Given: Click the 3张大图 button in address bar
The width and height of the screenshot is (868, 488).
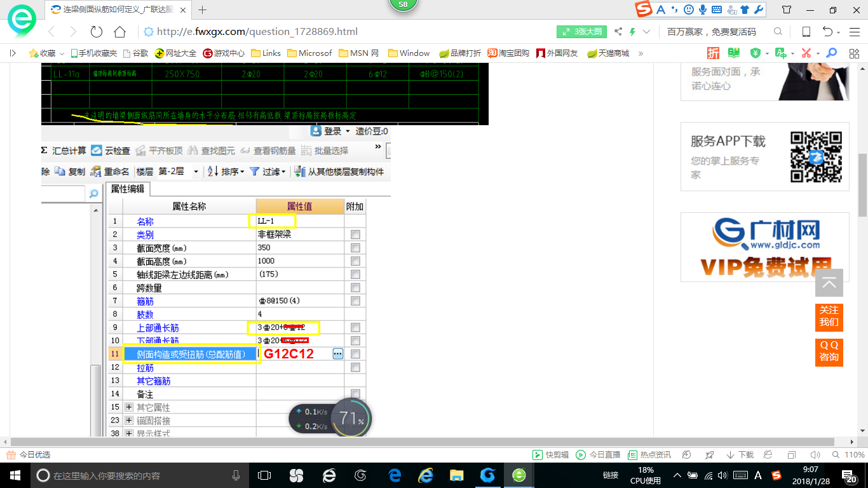Looking at the screenshot, I should tap(582, 32).
